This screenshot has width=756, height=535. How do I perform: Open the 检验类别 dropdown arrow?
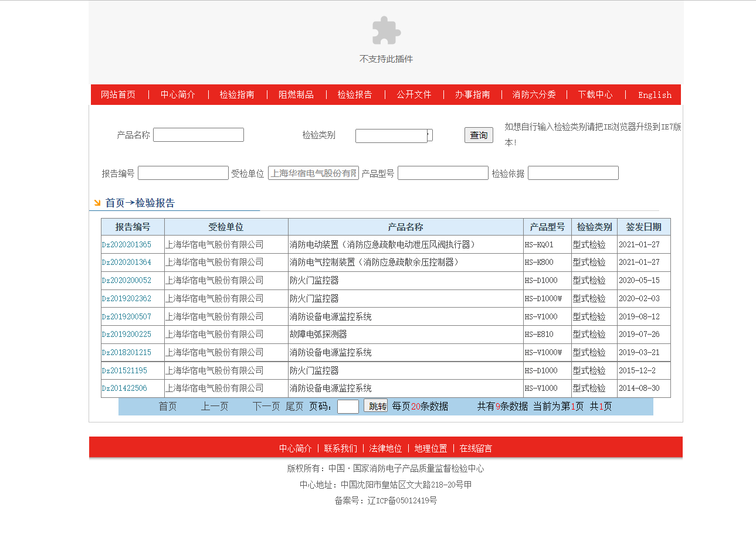(x=430, y=135)
